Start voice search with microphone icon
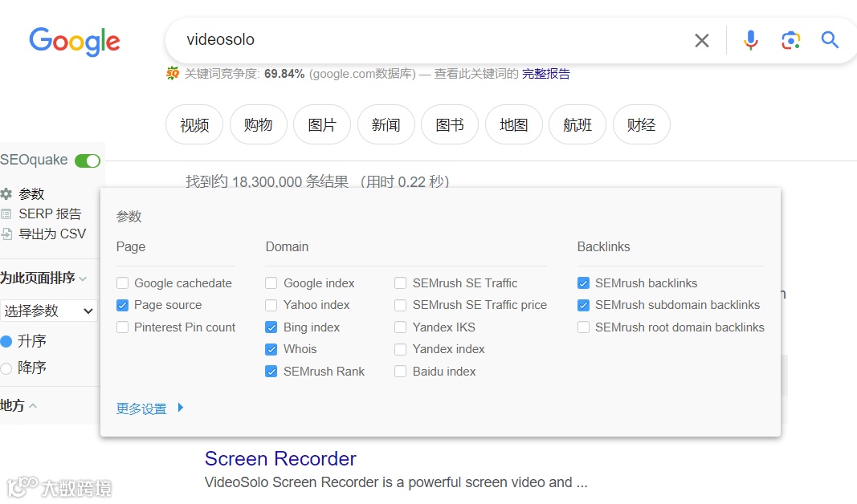Screen dimensions: 857x504 [751, 40]
